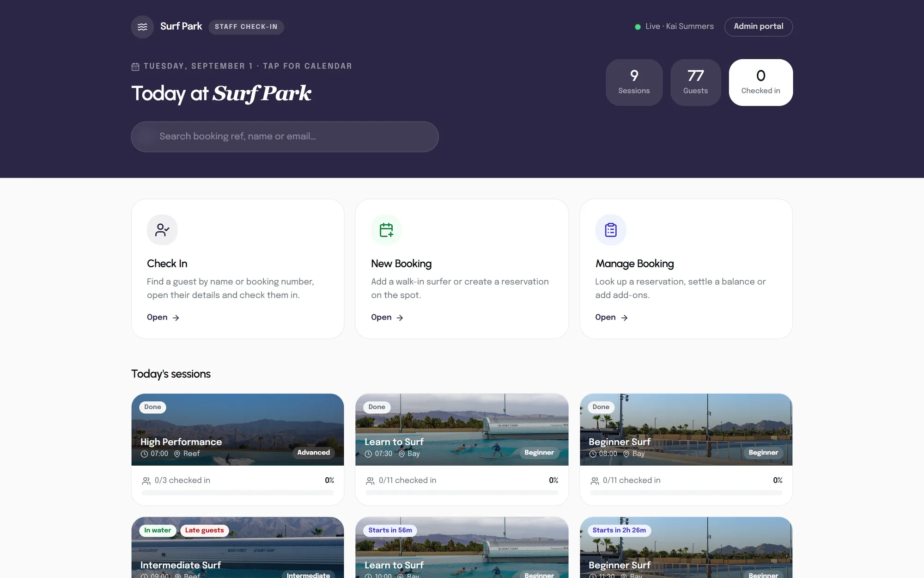Click the Surf Park brand name

pyautogui.click(x=181, y=26)
